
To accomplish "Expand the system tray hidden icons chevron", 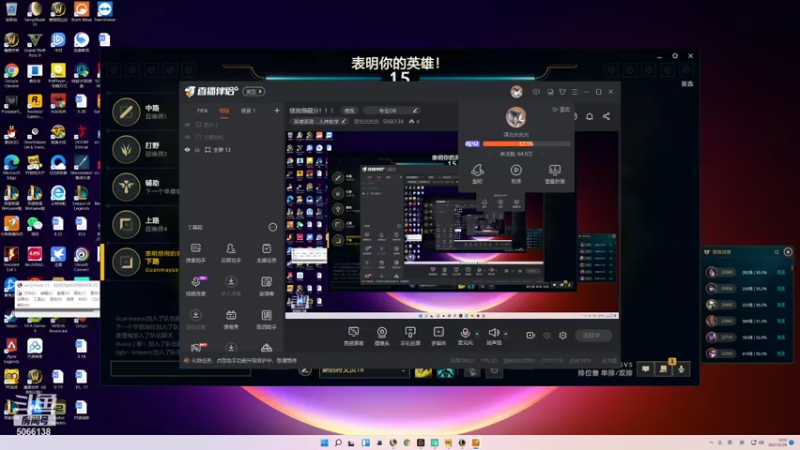I will (711, 442).
